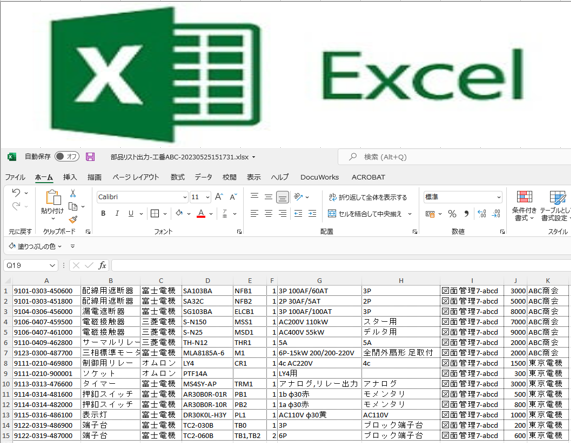
Task: Increase font size with large A icon
Action: tap(218, 197)
